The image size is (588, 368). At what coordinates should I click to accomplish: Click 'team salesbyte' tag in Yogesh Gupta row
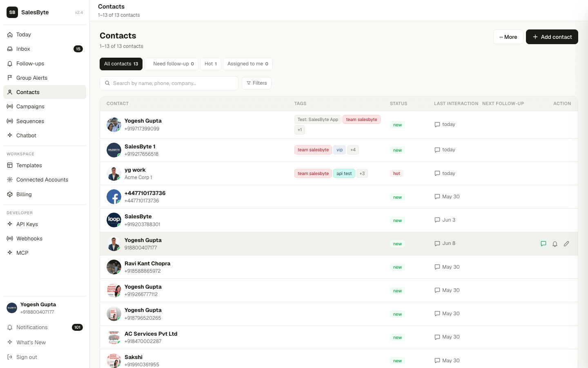click(x=362, y=119)
